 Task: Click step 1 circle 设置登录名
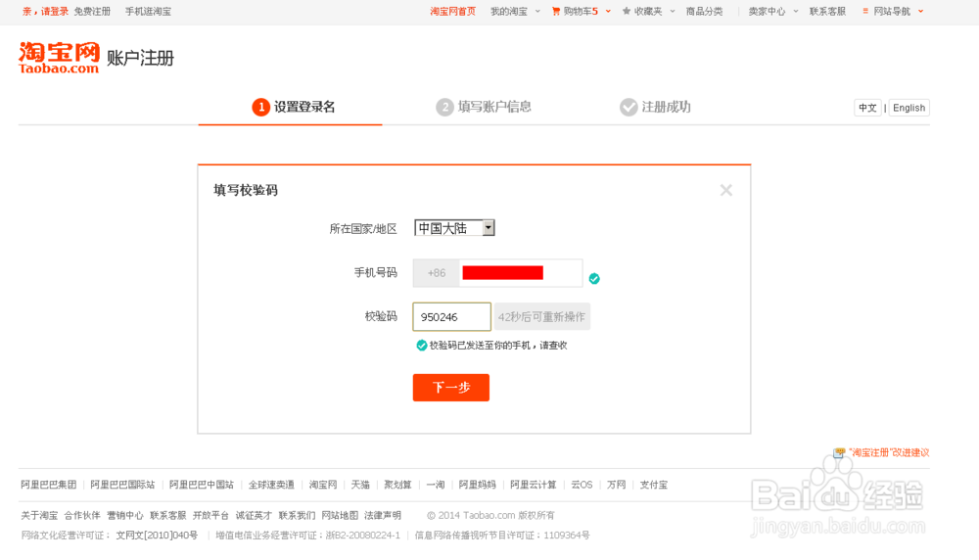click(261, 107)
